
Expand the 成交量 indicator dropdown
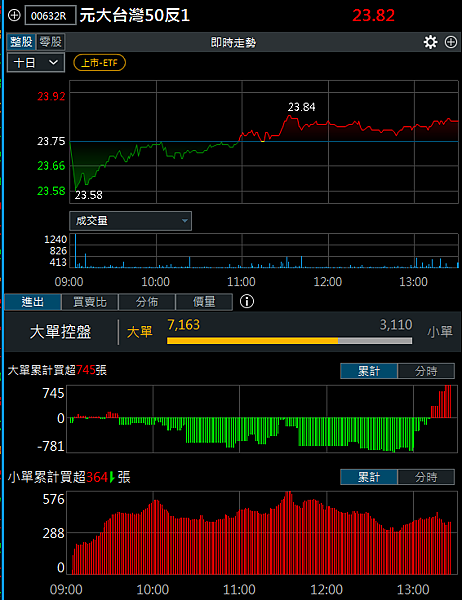131,221
